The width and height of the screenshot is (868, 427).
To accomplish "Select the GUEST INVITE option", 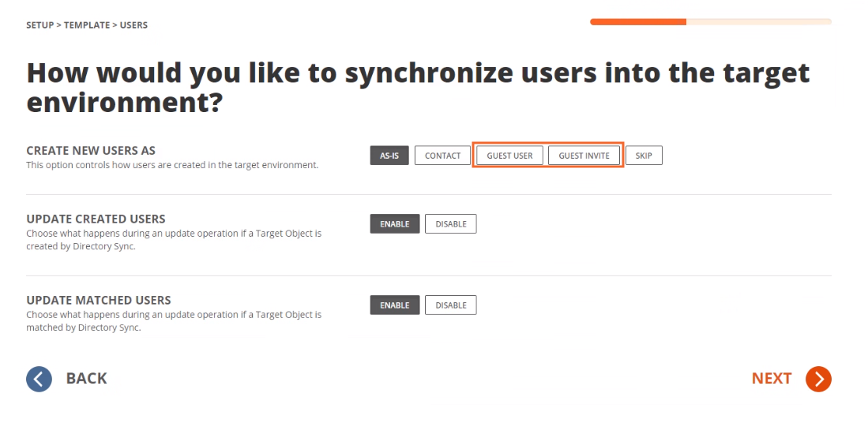I will coord(584,155).
